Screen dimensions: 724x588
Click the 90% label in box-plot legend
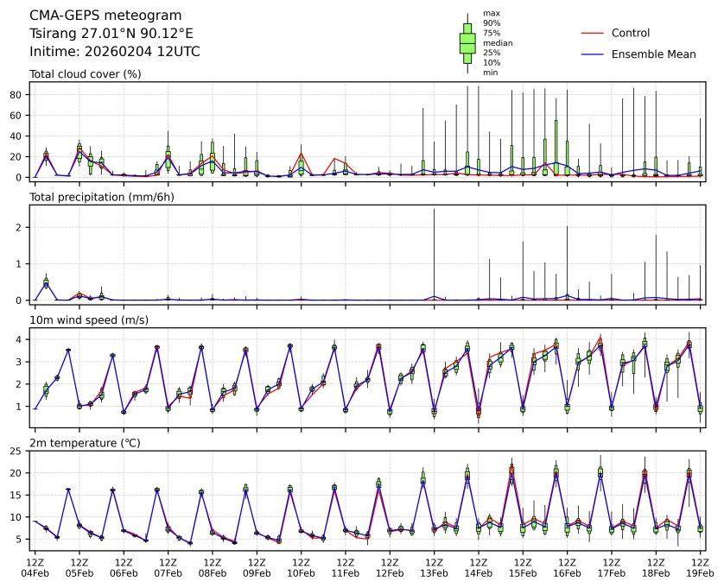tap(492, 23)
